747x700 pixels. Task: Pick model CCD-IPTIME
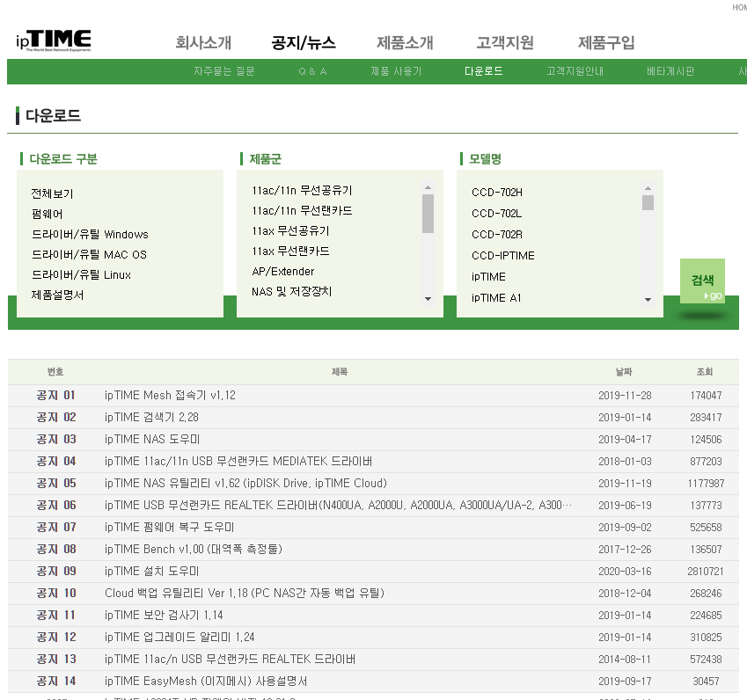[x=503, y=256]
